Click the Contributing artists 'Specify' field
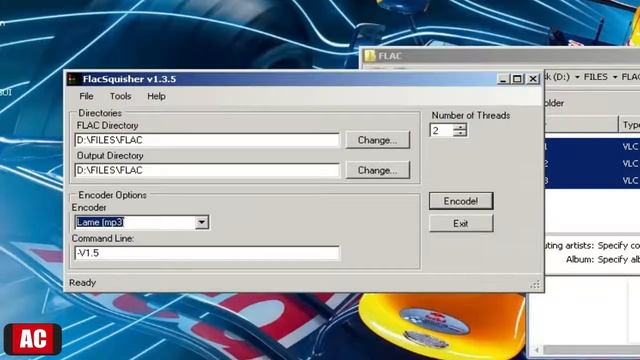The image size is (640, 360). pyautogui.click(x=619, y=246)
